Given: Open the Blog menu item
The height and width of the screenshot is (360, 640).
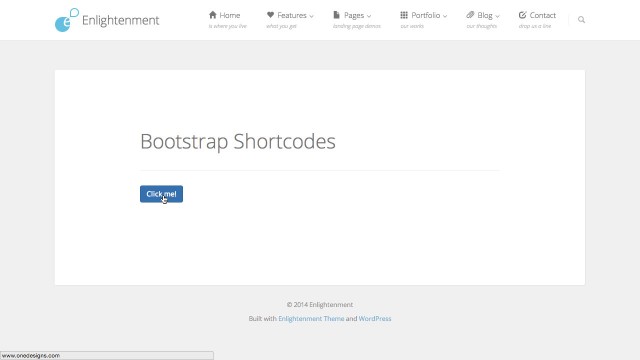Looking at the screenshot, I should [x=485, y=16].
